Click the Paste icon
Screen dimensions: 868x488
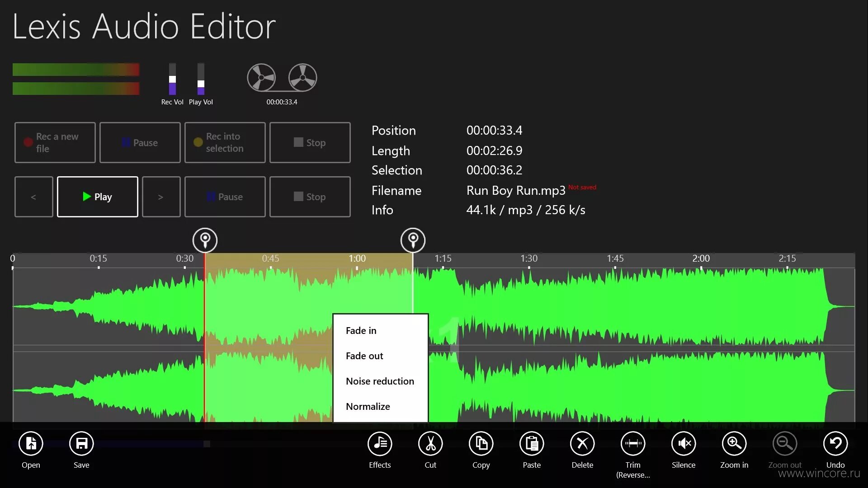point(532,444)
